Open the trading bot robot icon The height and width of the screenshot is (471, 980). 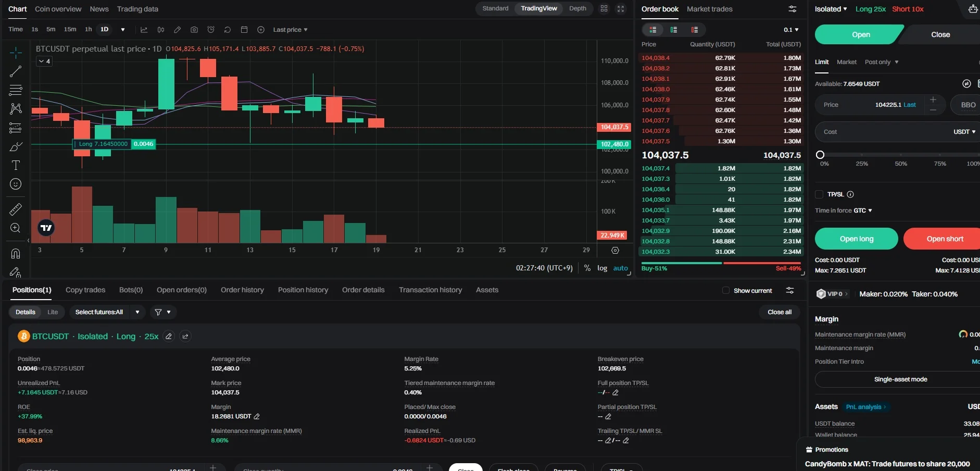973,9
